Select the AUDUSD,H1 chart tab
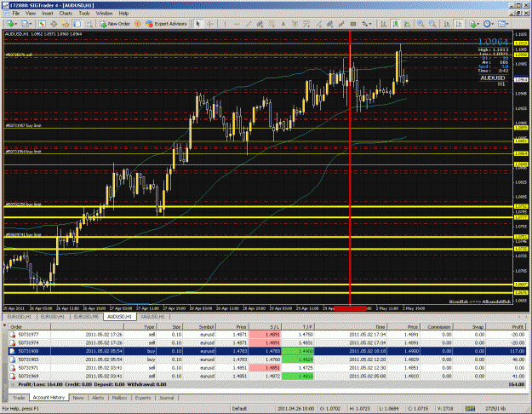The width and height of the screenshot is (532, 414). 119,317
